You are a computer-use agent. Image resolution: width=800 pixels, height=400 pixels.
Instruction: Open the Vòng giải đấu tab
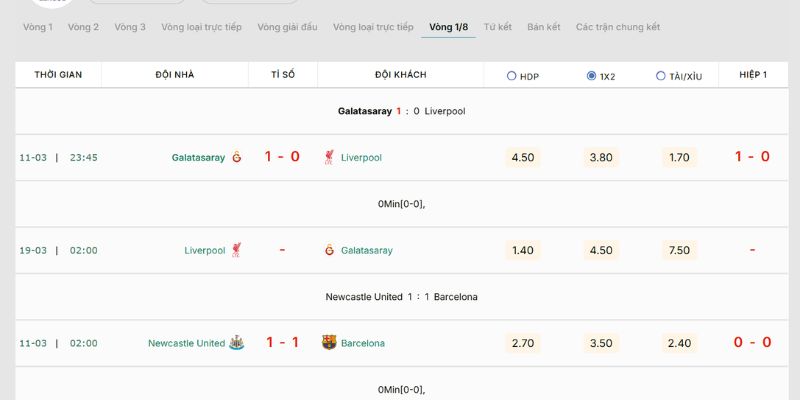[x=287, y=27]
